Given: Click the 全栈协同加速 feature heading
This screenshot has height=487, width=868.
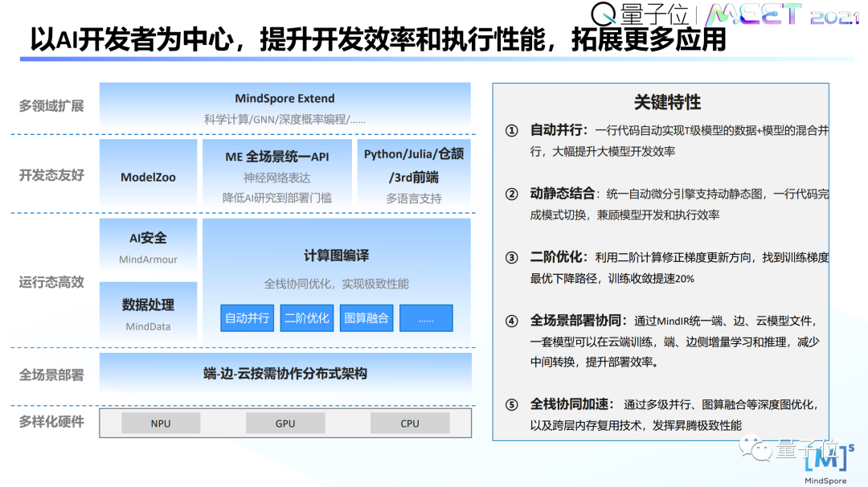Looking at the screenshot, I should (571, 404).
